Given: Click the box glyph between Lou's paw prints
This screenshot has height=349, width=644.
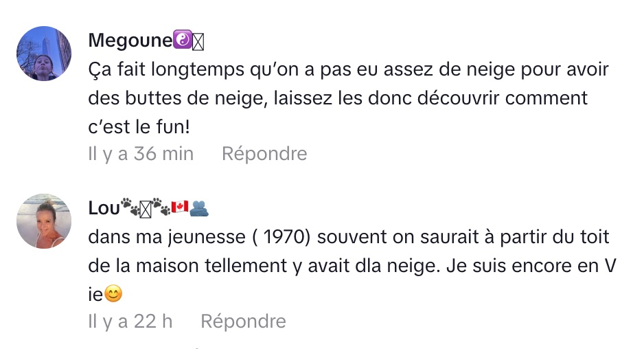Looking at the screenshot, I should tap(145, 209).
